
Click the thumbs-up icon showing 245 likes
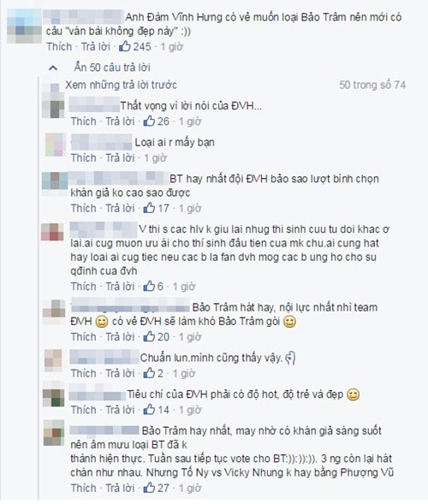click(124, 46)
